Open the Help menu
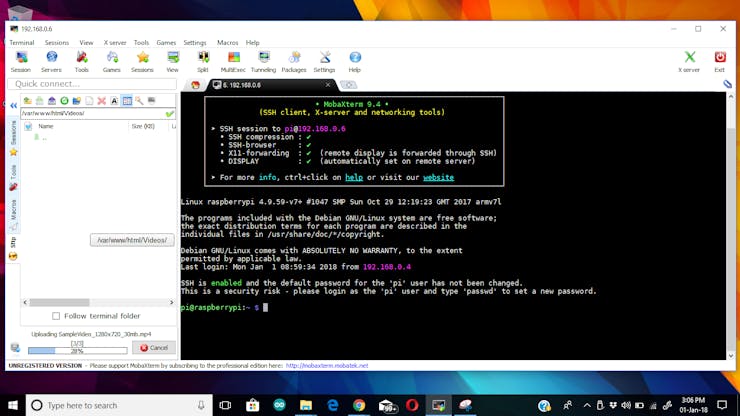The width and height of the screenshot is (740, 416). point(252,42)
